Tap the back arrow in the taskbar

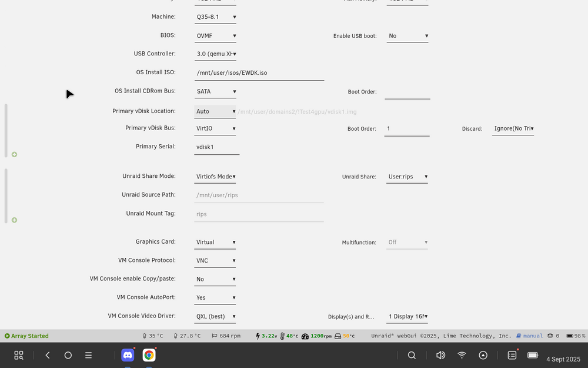(x=48, y=355)
